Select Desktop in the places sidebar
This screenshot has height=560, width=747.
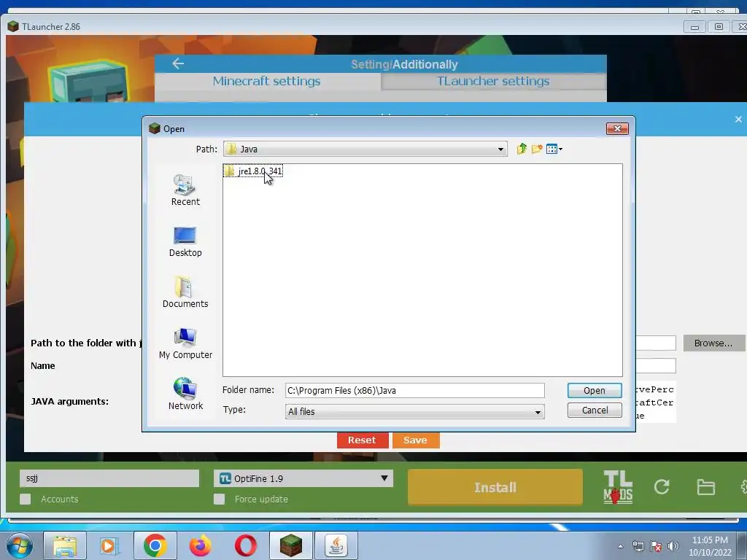[x=185, y=242]
